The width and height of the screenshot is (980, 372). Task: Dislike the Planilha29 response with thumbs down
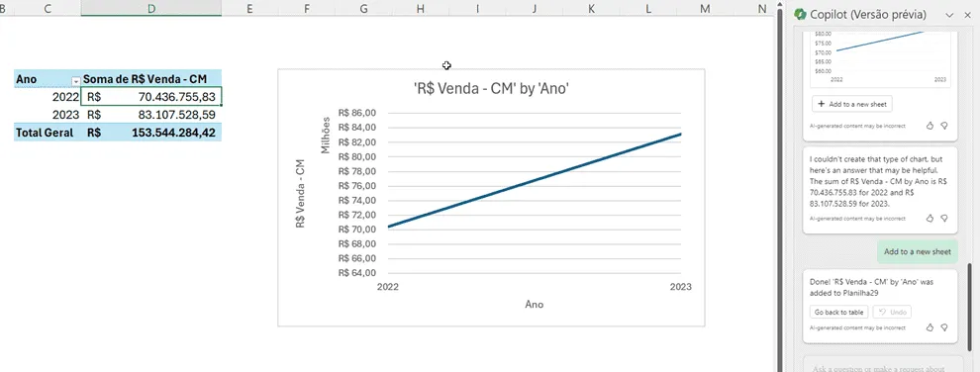pos(944,327)
